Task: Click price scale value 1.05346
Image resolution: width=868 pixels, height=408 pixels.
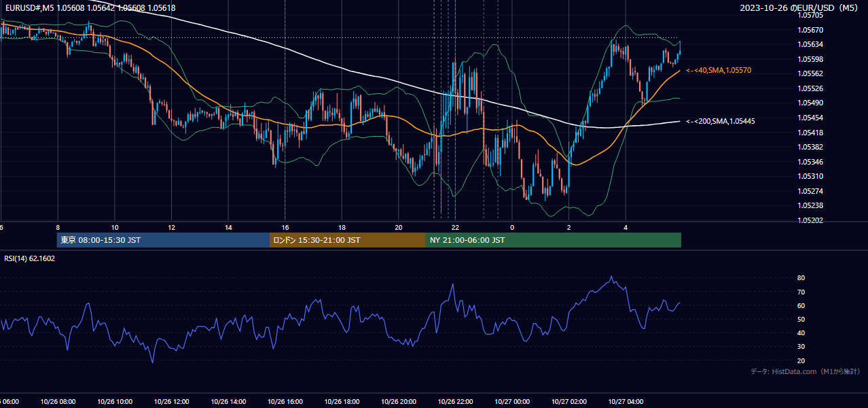Action: coord(810,162)
